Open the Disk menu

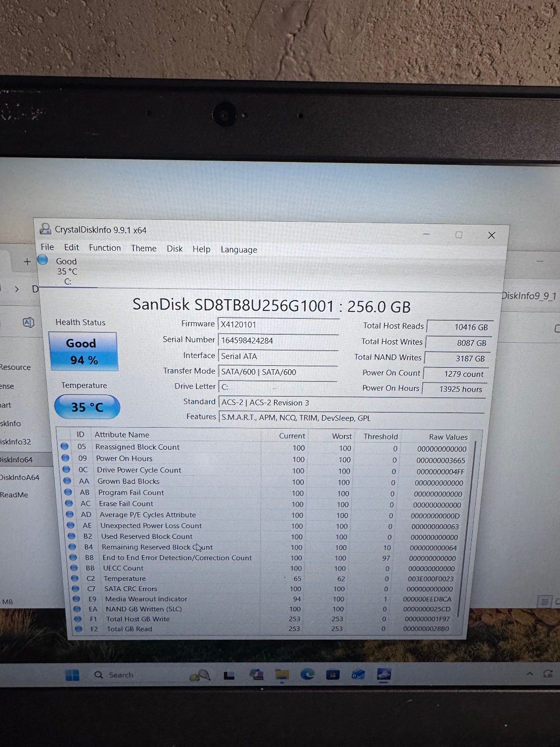click(x=175, y=249)
